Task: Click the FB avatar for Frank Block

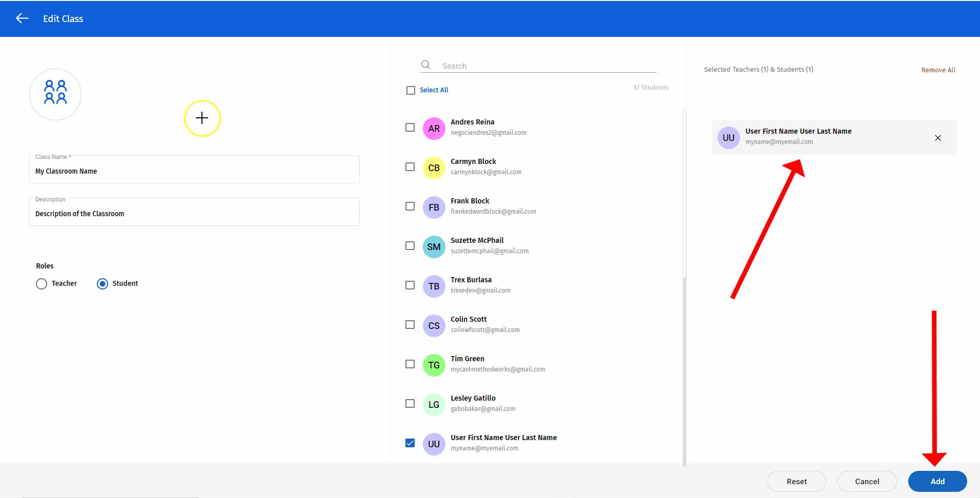Action: tap(434, 207)
